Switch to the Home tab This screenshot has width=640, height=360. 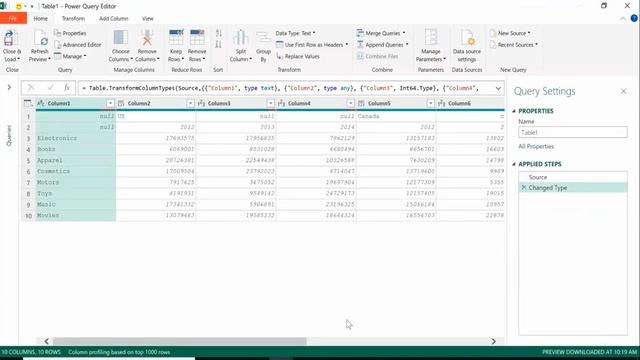click(x=40, y=18)
